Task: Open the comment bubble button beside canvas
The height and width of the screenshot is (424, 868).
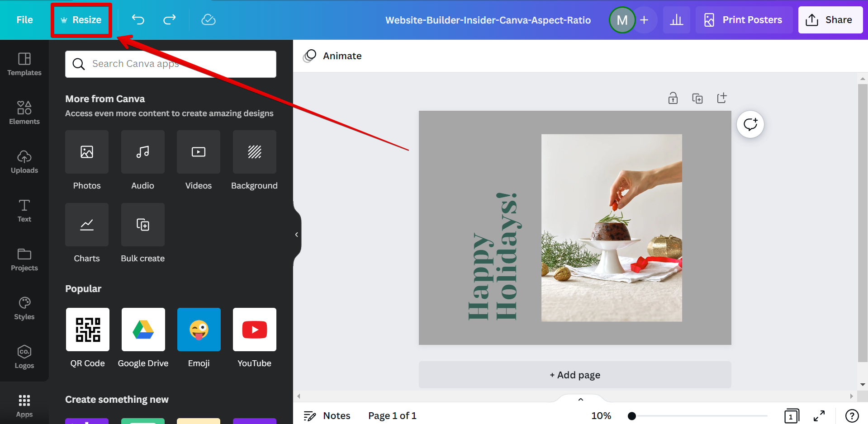Action: (x=750, y=124)
